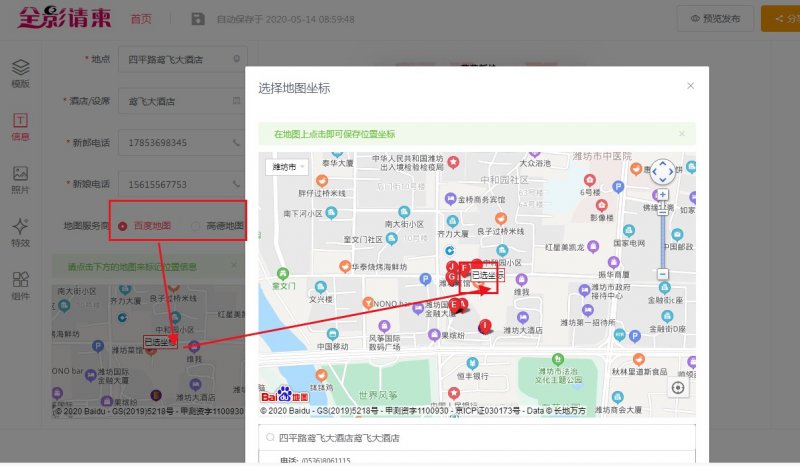800x466 pixels.
Task: Click phone icon in 新郎电话 field
Action: click(236, 142)
